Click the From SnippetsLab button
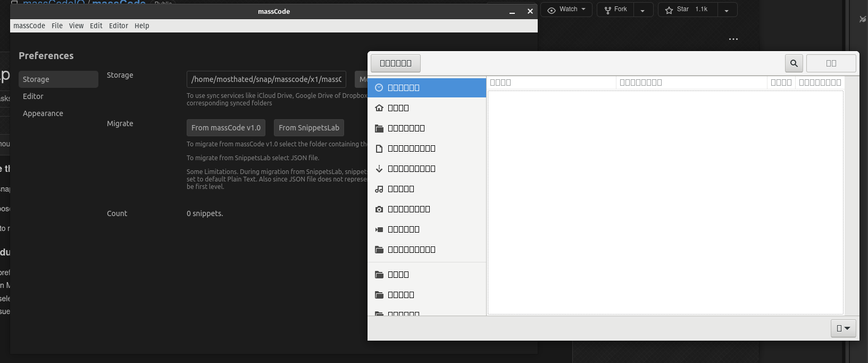Screen dimensions: 868x363 (x=308, y=128)
